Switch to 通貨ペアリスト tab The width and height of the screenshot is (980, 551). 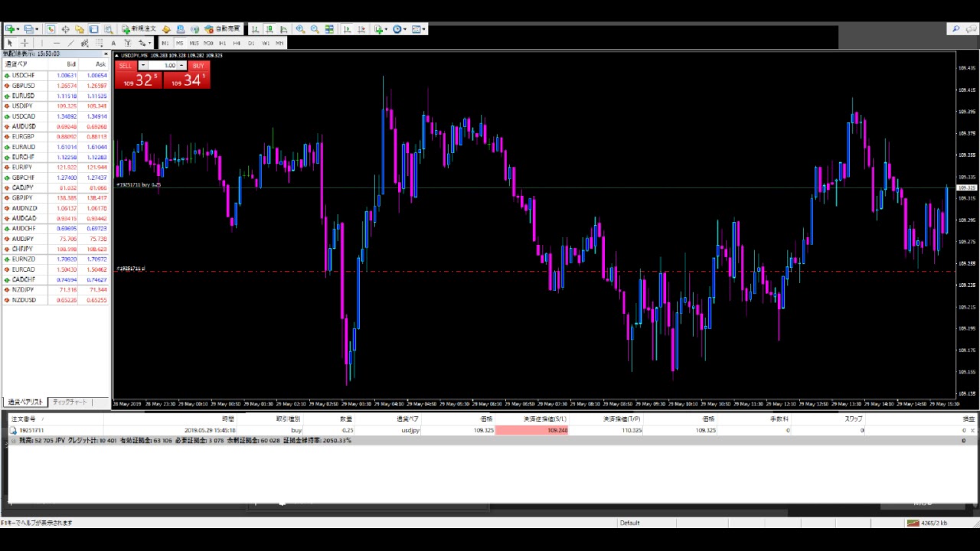24,403
